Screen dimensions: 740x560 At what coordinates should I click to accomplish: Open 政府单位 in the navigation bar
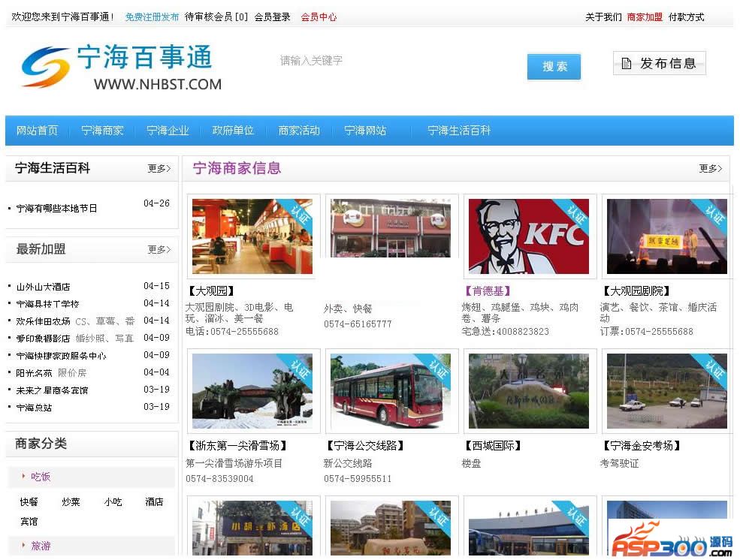pyautogui.click(x=233, y=131)
